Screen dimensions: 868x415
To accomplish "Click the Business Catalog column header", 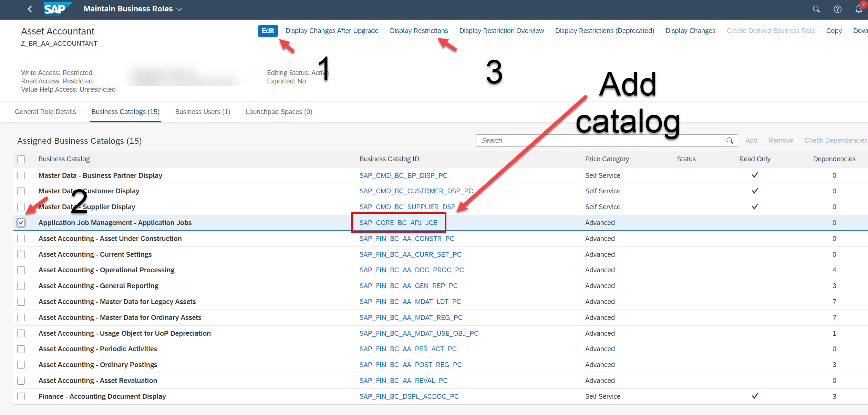I will [64, 159].
